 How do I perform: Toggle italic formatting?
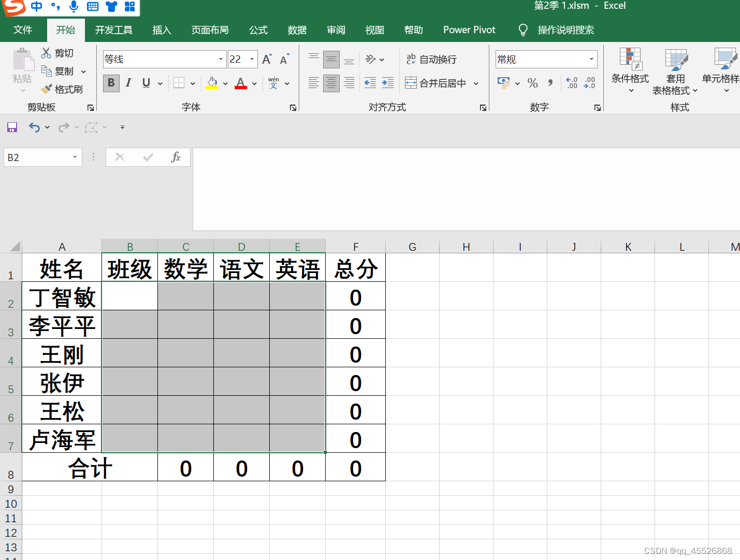128,83
